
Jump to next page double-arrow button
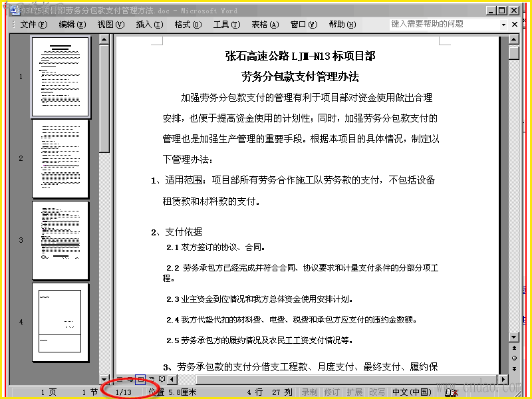point(514,369)
